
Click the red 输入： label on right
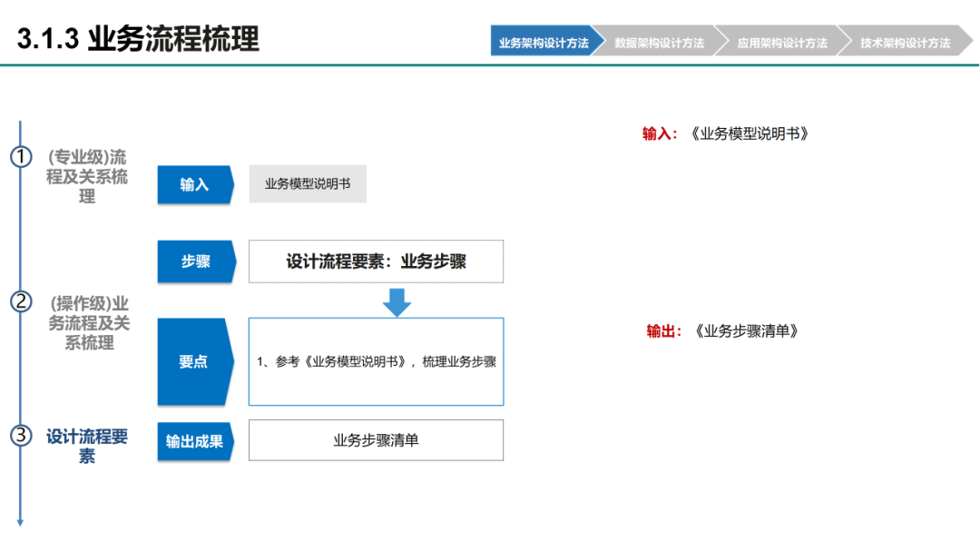point(660,133)
